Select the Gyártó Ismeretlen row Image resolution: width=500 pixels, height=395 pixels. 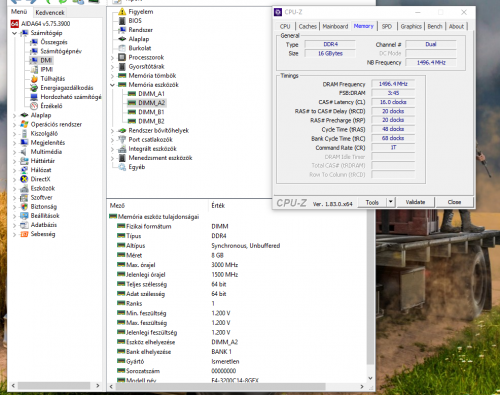[238, 362]
